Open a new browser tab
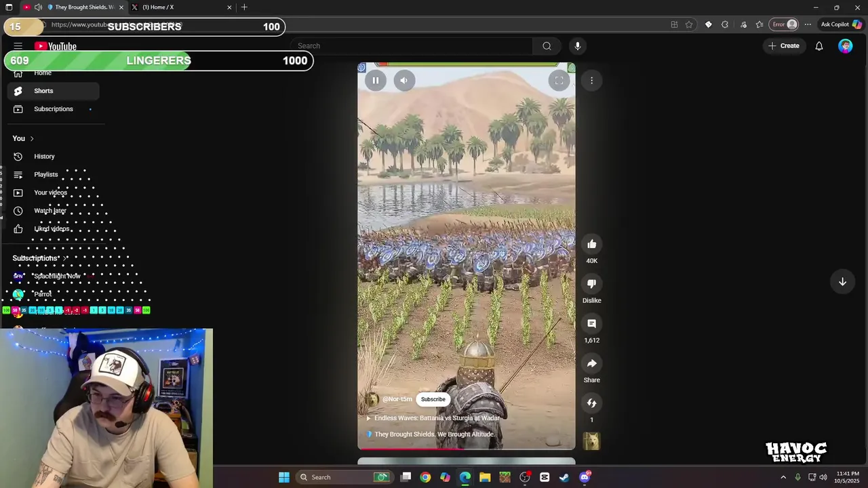868x488 pixels. [244, 7]
